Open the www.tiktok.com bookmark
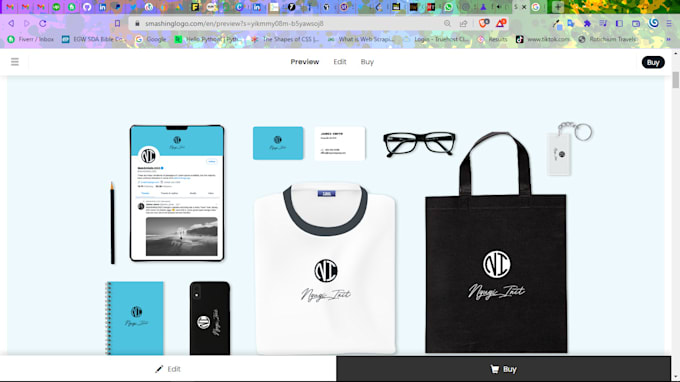 pos(543,39)
